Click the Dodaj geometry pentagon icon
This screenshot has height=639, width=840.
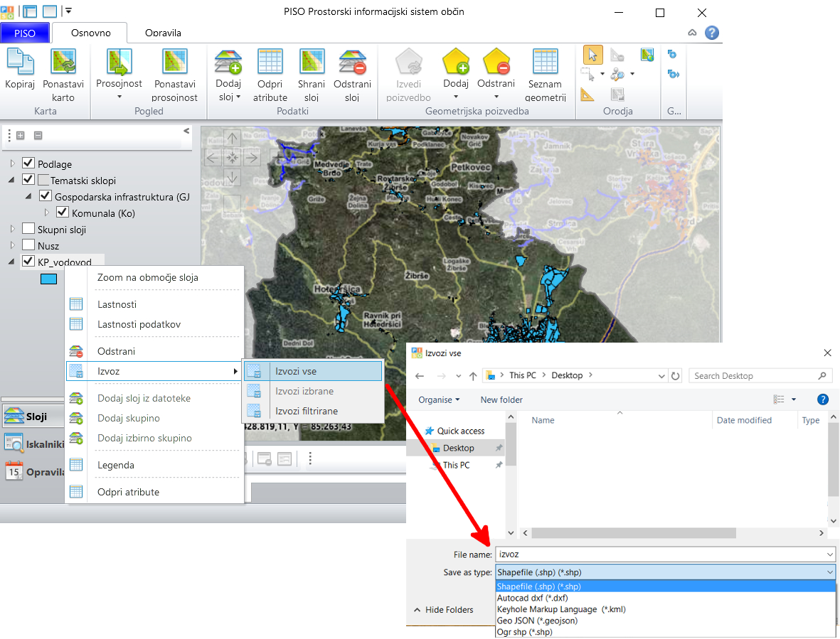click(x=455, y=62)
